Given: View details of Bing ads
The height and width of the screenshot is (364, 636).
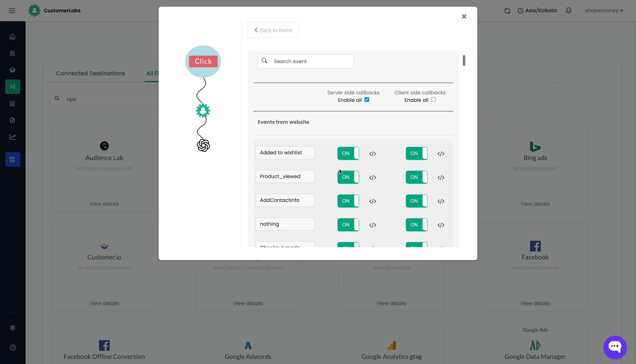Looking at the screenshot, I should pyautogui.click(x=535, y=204).
